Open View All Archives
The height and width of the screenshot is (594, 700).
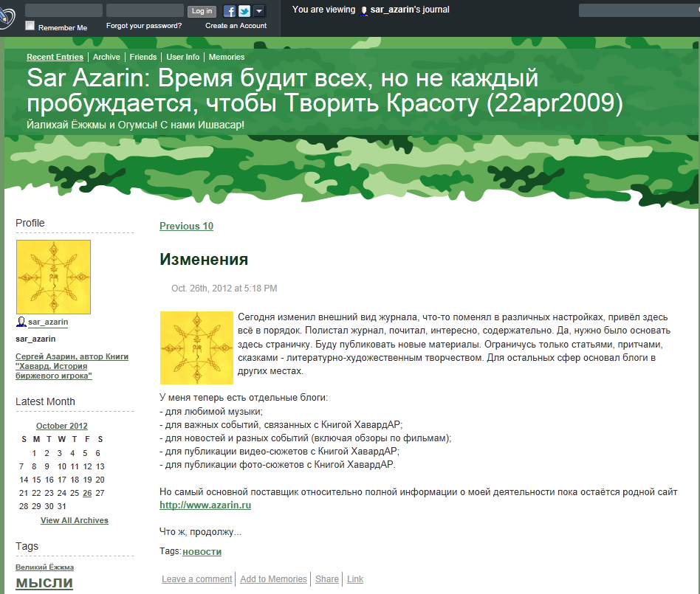coord(74,520)
